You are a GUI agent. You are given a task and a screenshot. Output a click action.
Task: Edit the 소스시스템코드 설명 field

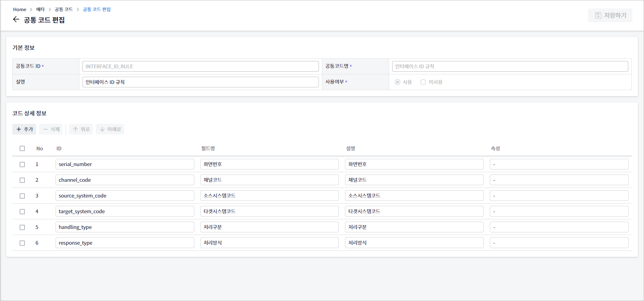pos(414,196)
